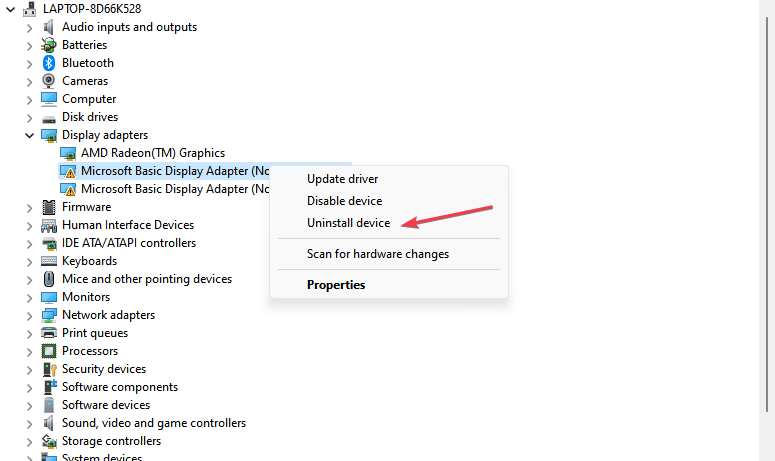
Task: Click the IDE ATA/ATAPI controllers icon
Action: point(48,244)
